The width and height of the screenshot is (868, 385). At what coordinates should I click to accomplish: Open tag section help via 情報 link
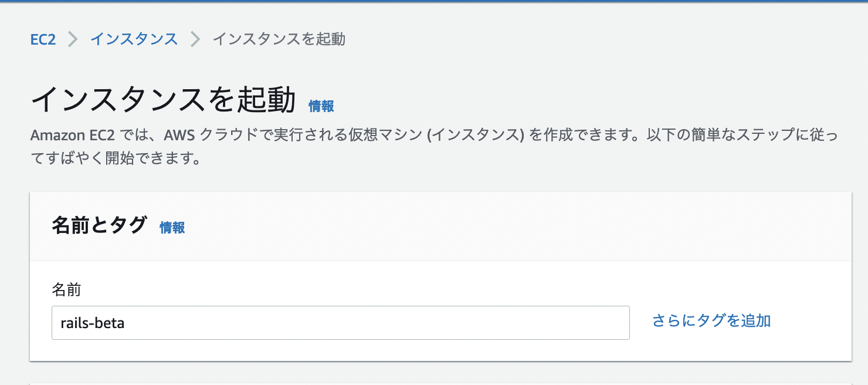pos(172,228)
